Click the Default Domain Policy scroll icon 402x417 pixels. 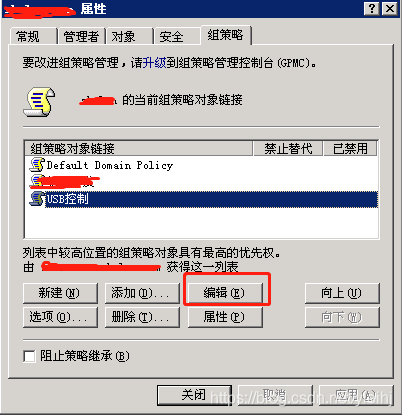37,165
